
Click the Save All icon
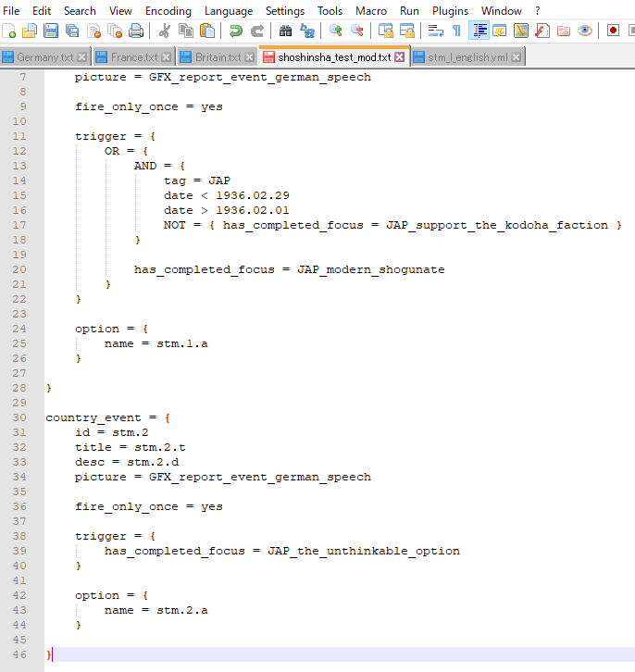click(x=72, y=31)
